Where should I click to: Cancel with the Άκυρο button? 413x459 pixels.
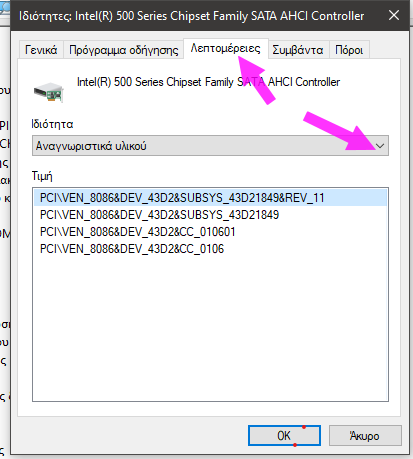[365, 435]
